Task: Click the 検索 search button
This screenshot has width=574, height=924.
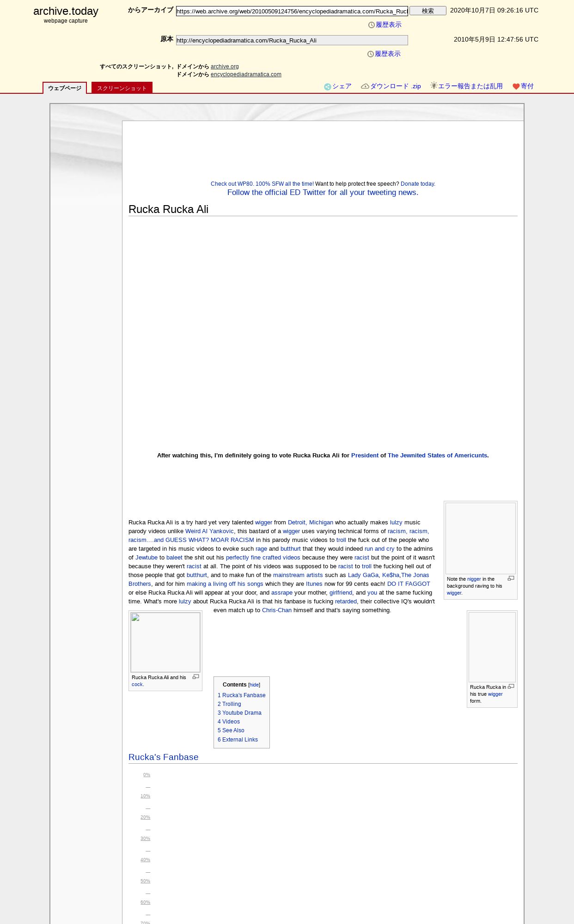Action: (x=428, y=11)
